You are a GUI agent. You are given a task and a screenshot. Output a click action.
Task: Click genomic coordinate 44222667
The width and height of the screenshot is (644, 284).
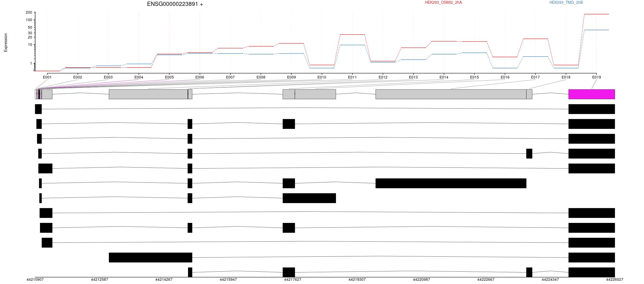(x=486, y=280)
